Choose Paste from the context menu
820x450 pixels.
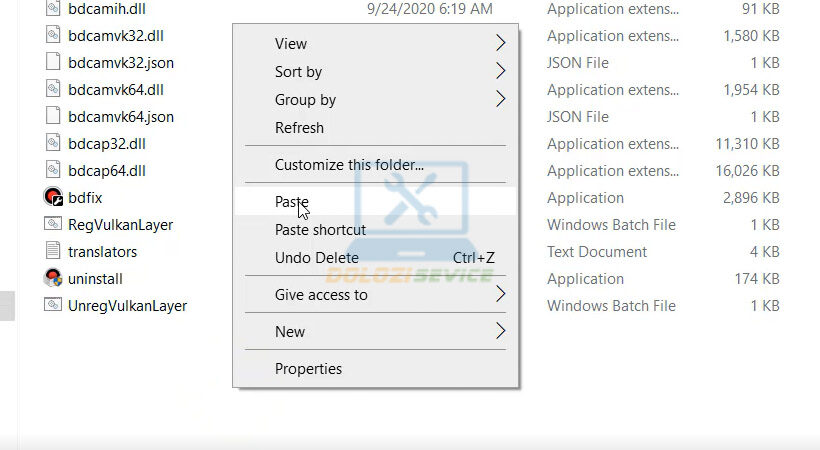[x=291, y=202]
